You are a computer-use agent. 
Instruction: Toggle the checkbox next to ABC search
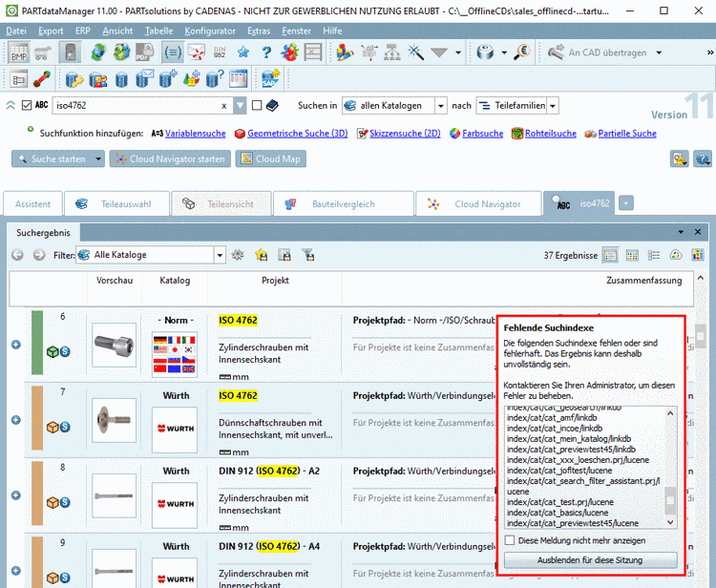pos(27,105)
